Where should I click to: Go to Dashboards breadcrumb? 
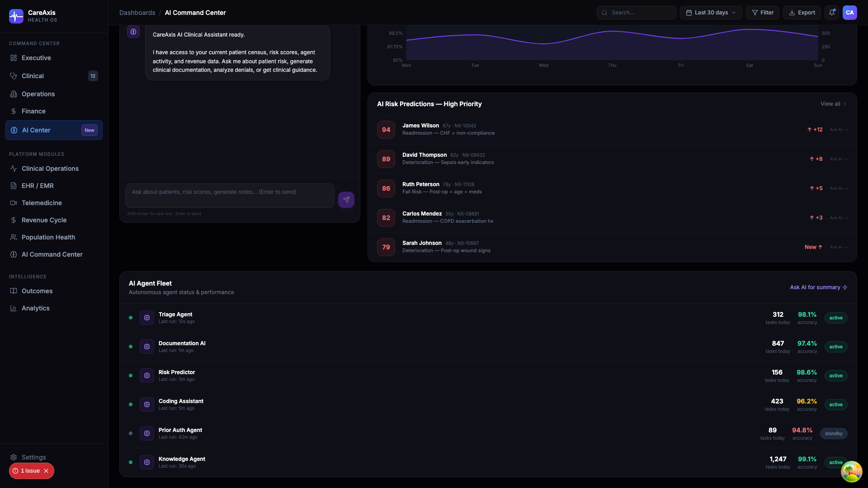pos(137,13)
